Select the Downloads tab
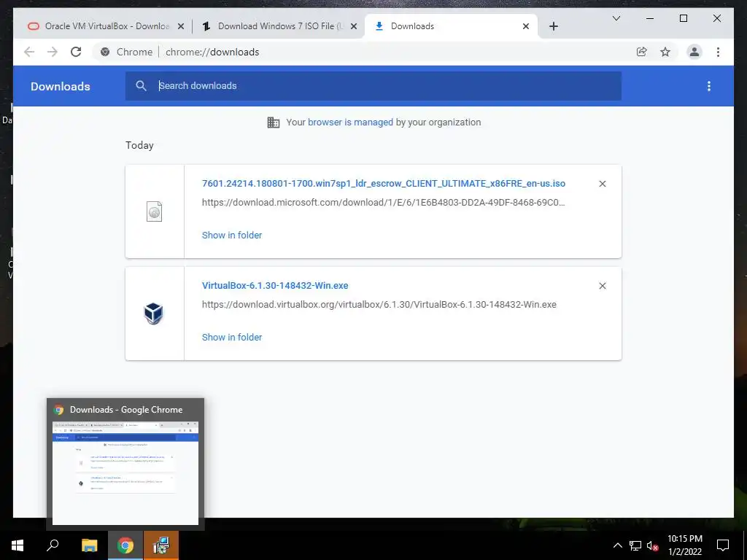Viewport: 747px width, 560px height. 451,26
